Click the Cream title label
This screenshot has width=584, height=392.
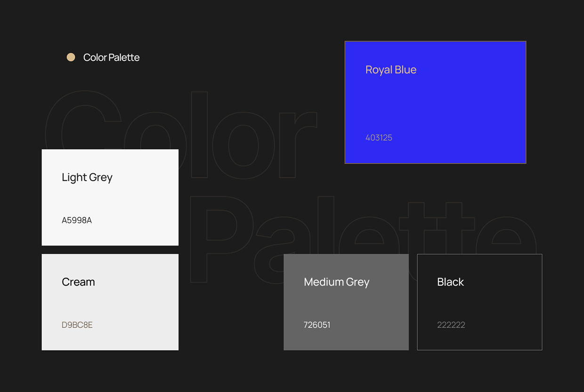(x=78, y=282)
